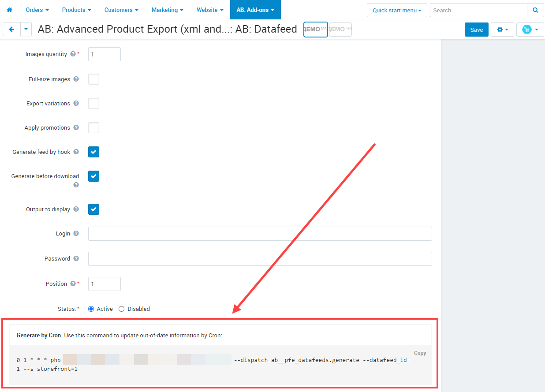Click the back arrow button
Screen dimensions: 545x392
point(11,29)
